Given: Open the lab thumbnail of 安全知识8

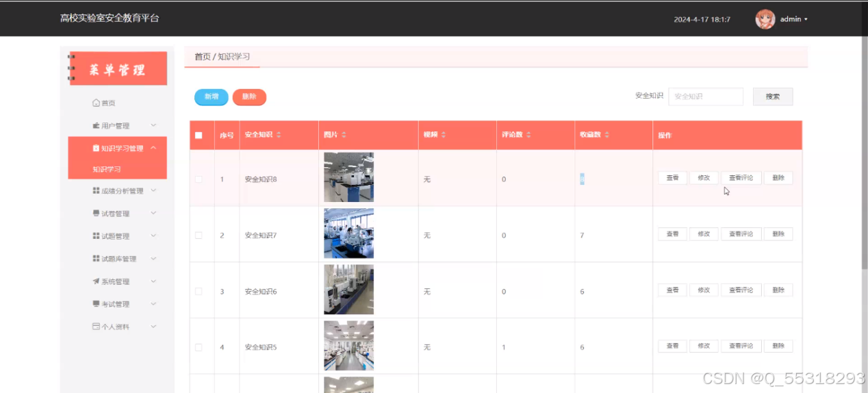Looking at the screenshot, I should coord(348,177).
